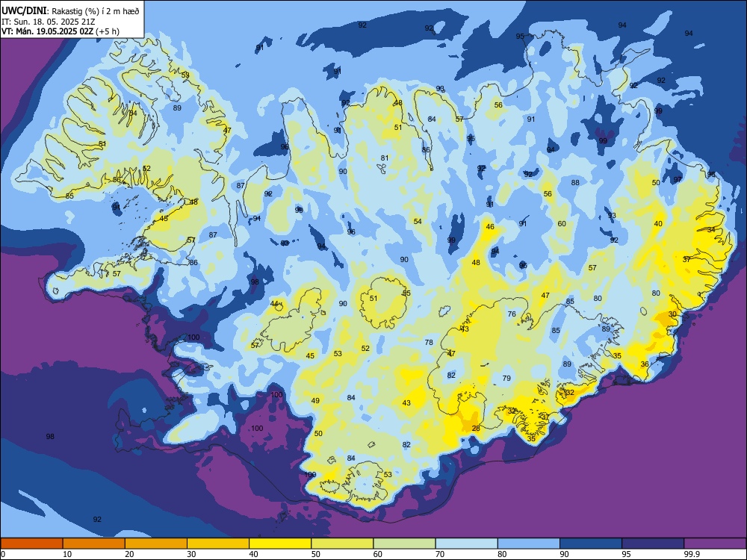Screen dimensions: 747x560
Task: Click the pale blue 70–80 legend swatch
Action: [466, 544]
